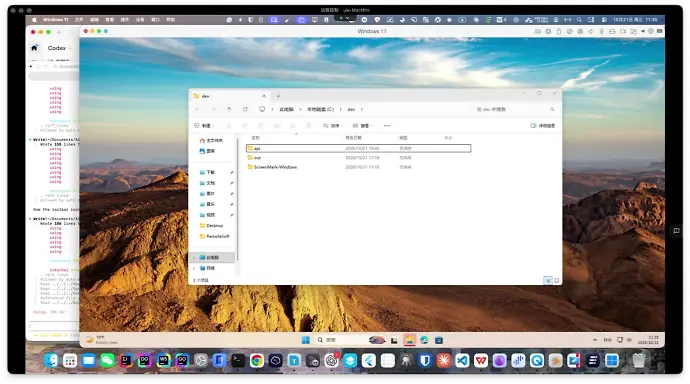The height and width of the screenshot is (384, 690).
Task: Expand the 此电脑 This PC tree node
Action: pos(194,257)
